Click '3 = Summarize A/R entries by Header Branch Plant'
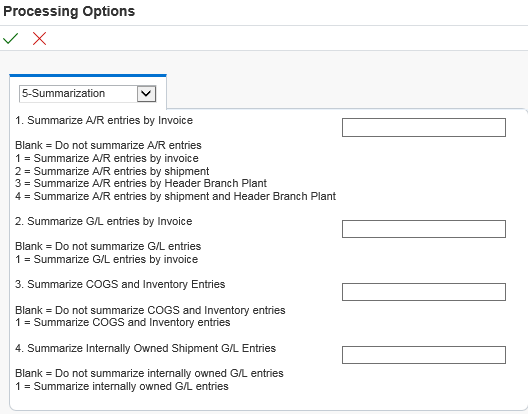 (141, 183)
